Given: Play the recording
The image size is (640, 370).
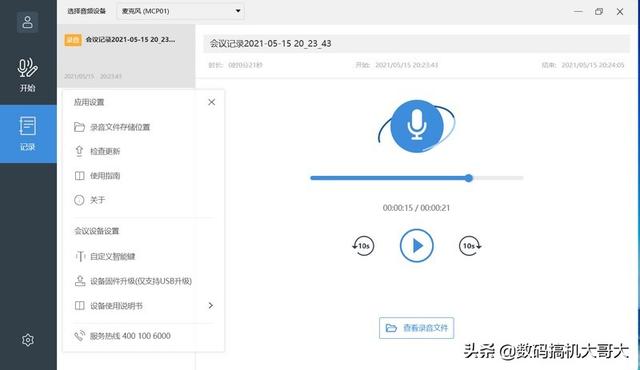Looking at the screenshot, I should click(416, 246).
